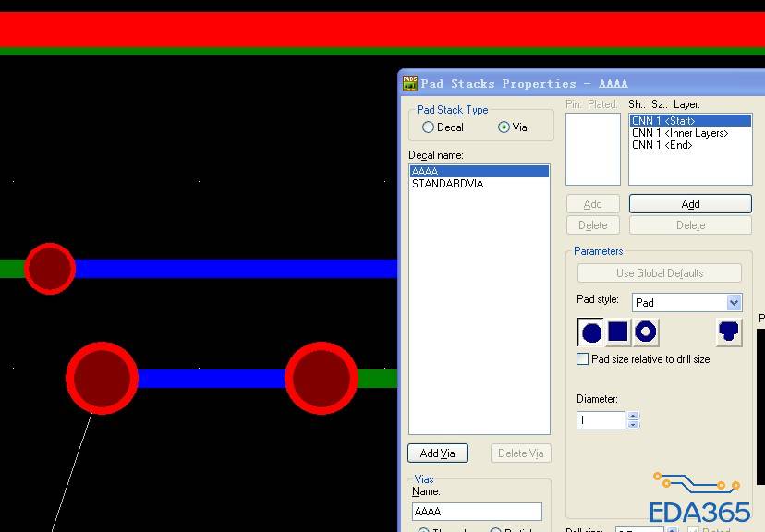
Task: Click the Delete Via button
Action: click(x=520, y=453)
